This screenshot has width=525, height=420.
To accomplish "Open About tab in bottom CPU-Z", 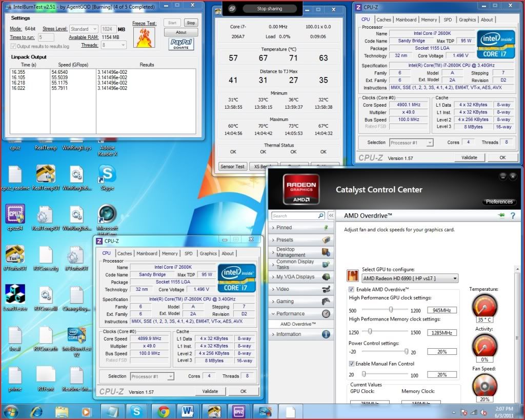I will 228,253.
